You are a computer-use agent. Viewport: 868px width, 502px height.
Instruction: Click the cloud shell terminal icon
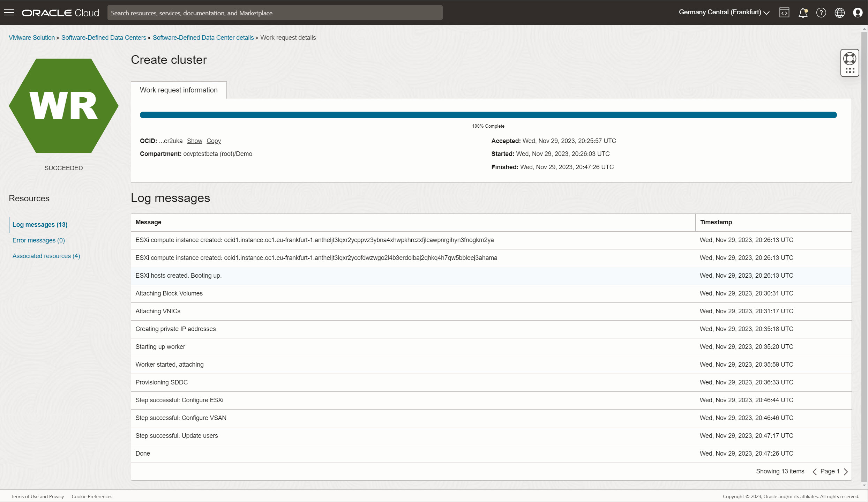tap(784, 12)
